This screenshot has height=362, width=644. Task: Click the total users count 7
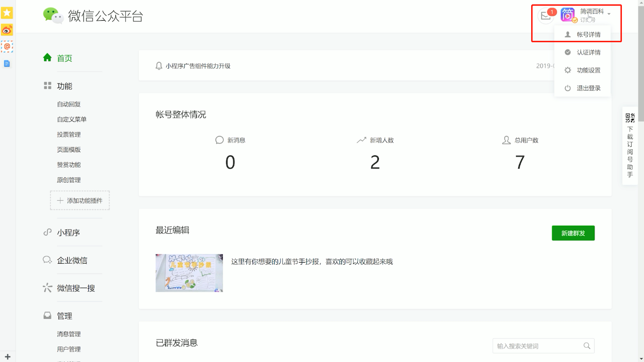[x=520, y=163]
